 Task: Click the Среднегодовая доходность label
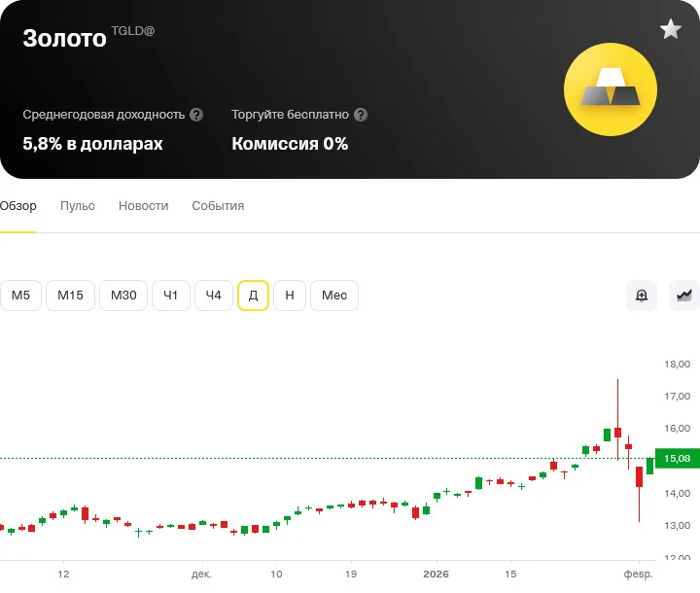[x=104, y=115]
